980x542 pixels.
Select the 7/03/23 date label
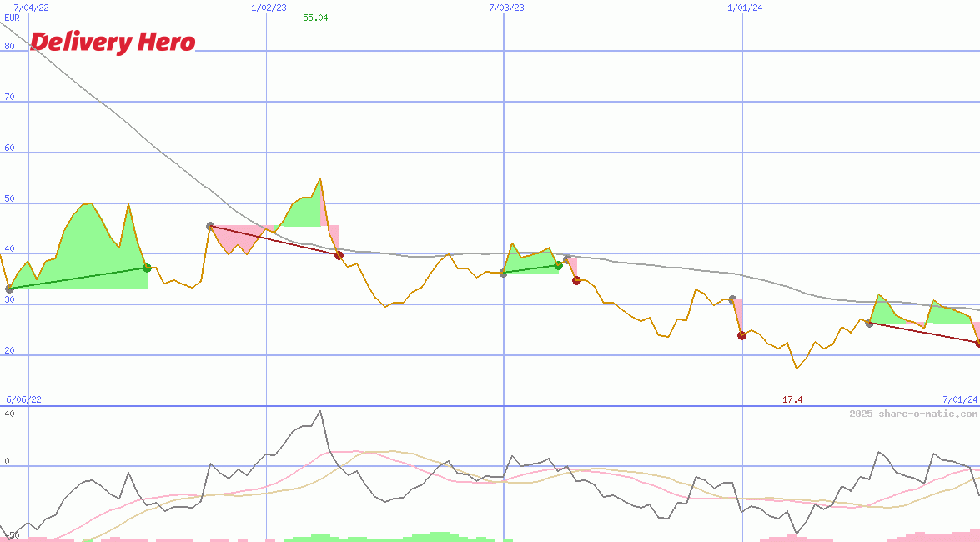[x=506, y=8]
